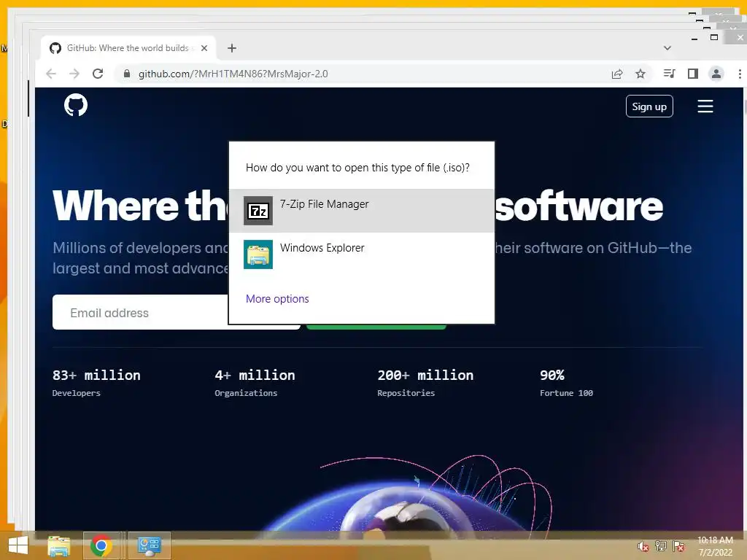Choose 7-Zip File Manager to open .iso
The width and height of the screenshot is (747, 560).
(362, 211)
